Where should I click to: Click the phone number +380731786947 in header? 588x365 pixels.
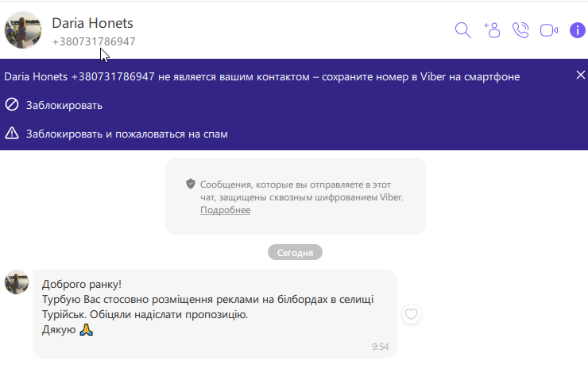[94, 41]
